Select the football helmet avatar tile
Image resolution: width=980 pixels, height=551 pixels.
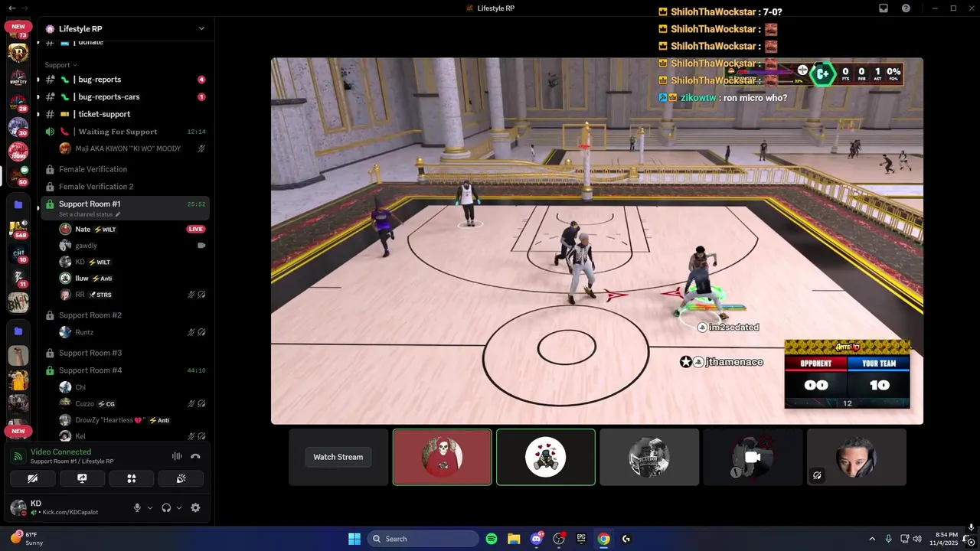649,457
